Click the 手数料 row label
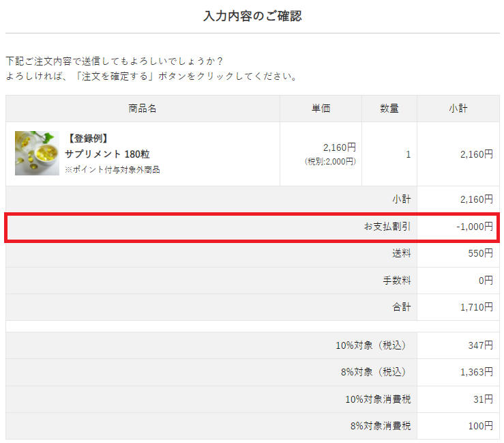This screenshot has height=443, width=504. click(x=397, y=280)
